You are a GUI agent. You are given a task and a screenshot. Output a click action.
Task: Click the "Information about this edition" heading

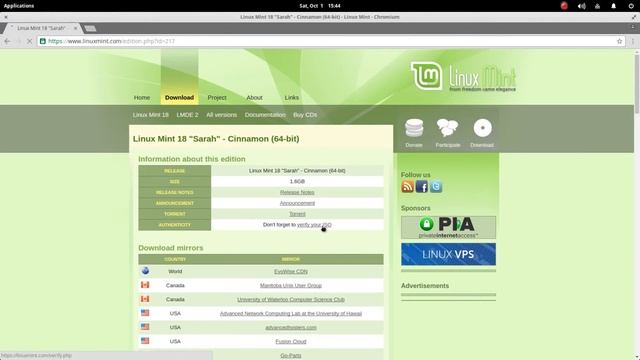[x=192, y=159]
